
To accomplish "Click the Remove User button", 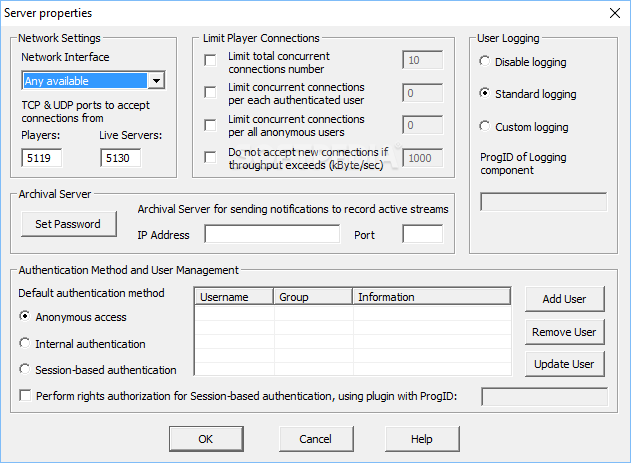I will 565,332.
